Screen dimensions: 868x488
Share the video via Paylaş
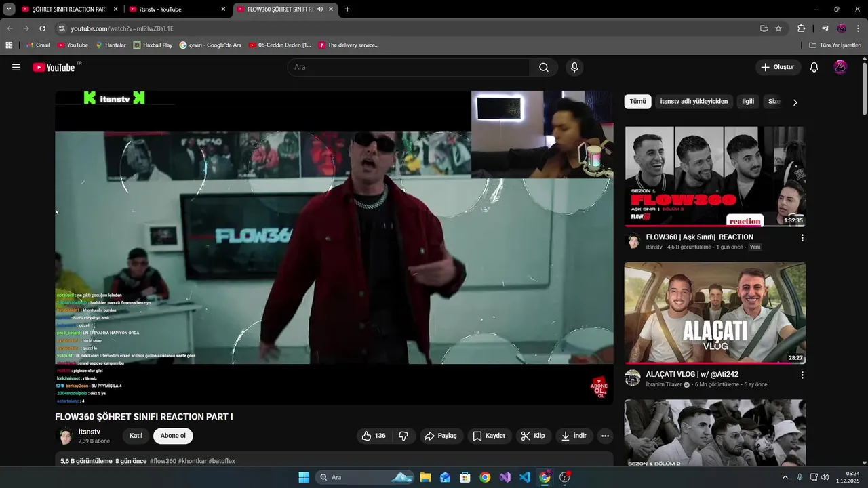441,436
